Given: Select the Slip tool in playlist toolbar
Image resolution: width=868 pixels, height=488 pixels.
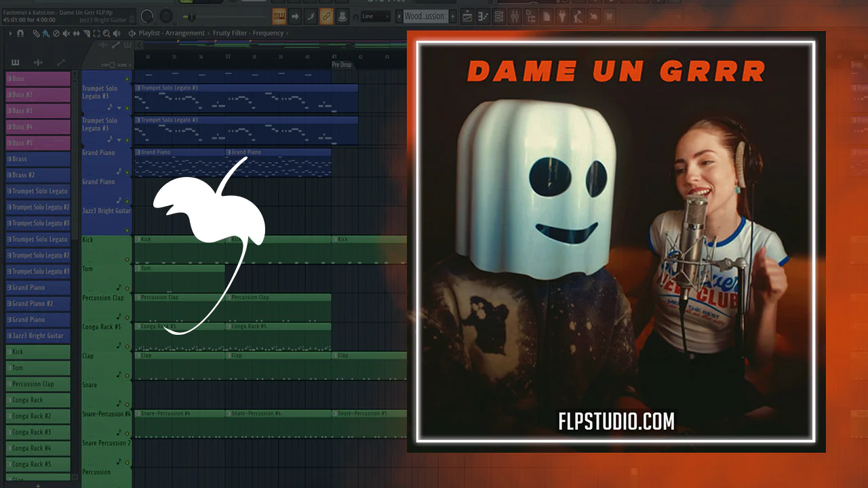Looking at the screenshot, I should click(x=76, y=33).
